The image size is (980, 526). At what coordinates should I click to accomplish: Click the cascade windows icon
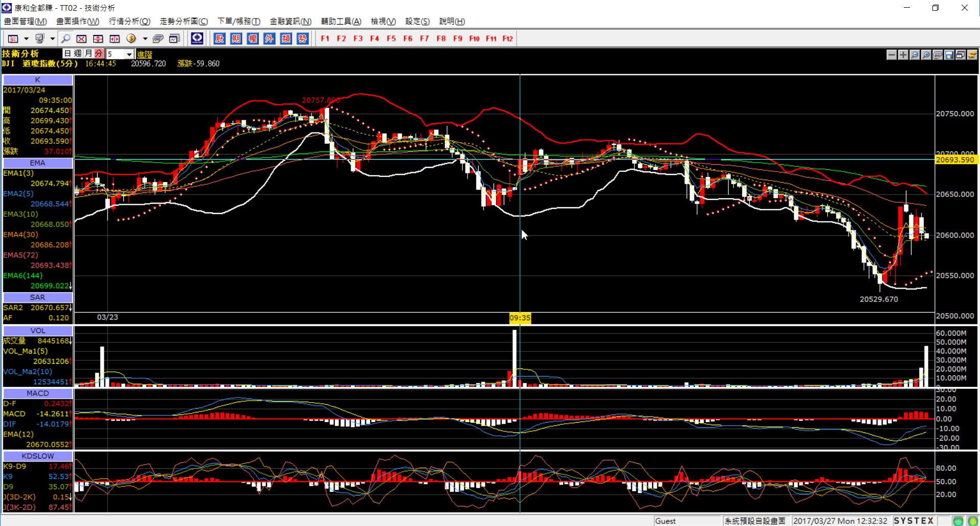point(961,55)
